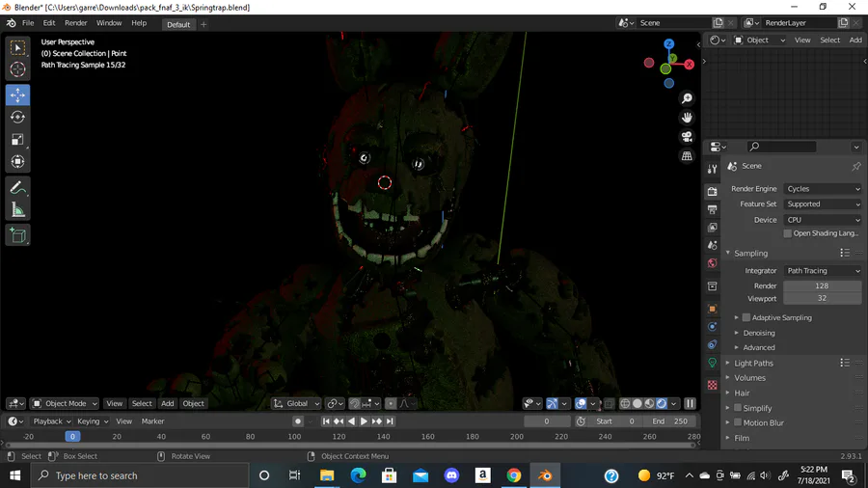The height and width of the screenshot is (488, 868).
Task: Choose the Annotate pencil tool
Action: (x=17, y=187)
